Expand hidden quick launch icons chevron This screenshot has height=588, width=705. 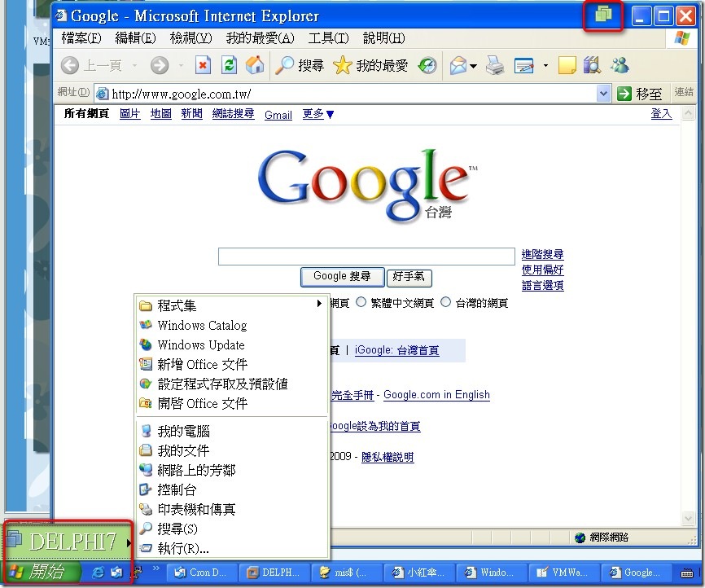[x=156, y=568]
